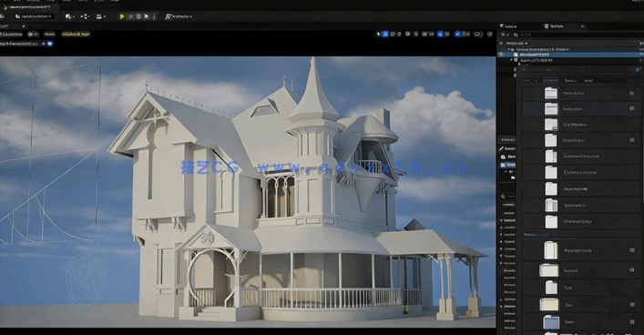The height and width of the screenshot is (335, 644).
Task: Open the surface snapping icon menu
Action: click(416, 34)
